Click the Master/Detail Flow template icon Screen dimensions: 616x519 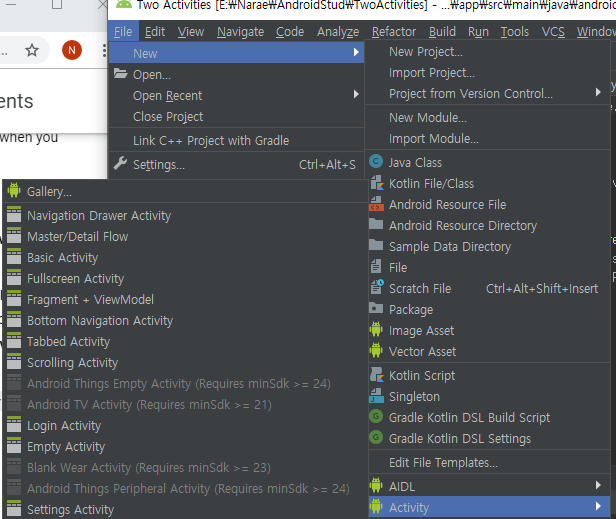click(x=14, y=236)
